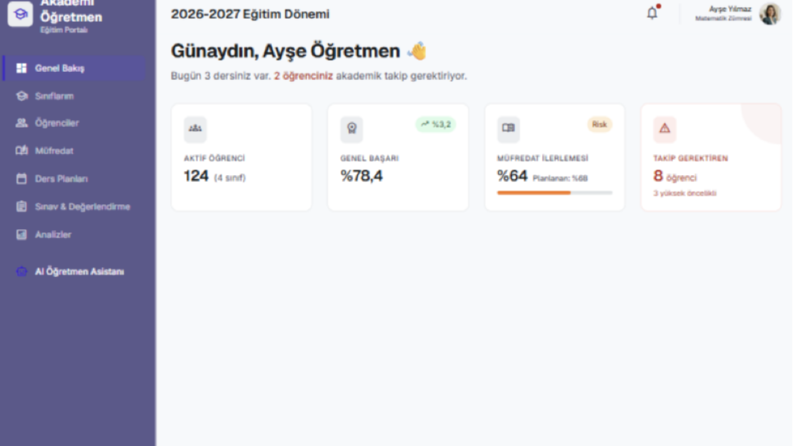Viewport: 793px width, 446px height.
Task: Click the Genel Bakış grid icon
Action: 21,68
